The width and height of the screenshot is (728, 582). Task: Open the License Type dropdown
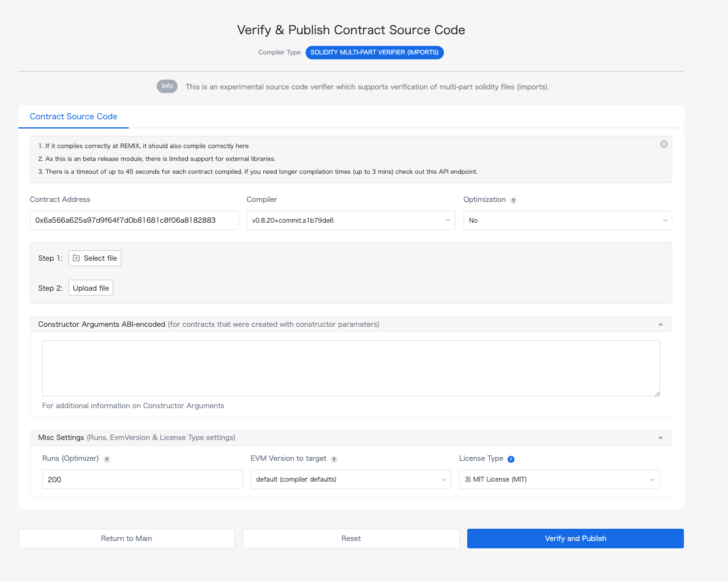[559, 479]
